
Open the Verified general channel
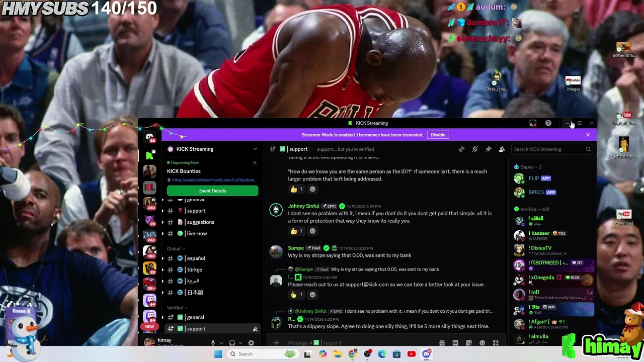(x=212, y=317)
